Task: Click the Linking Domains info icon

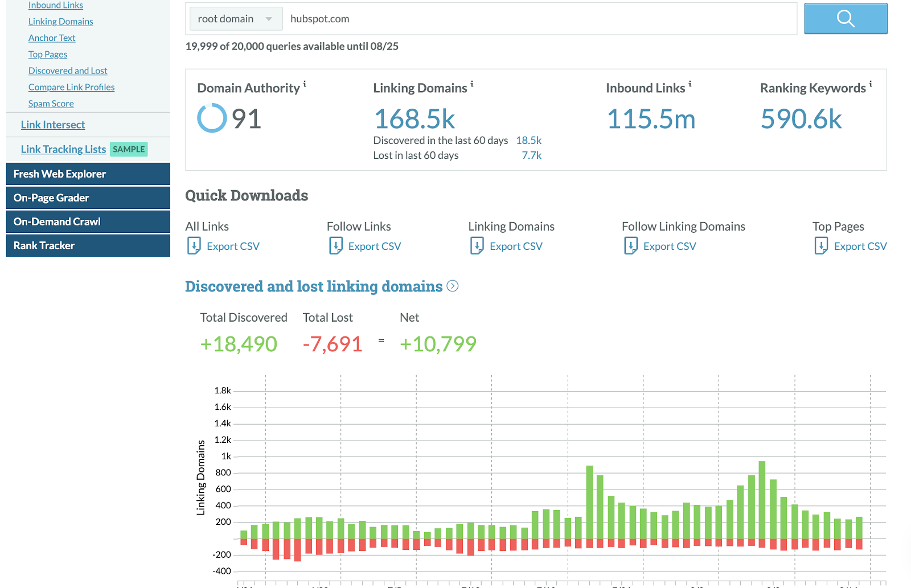Action: 472,84
